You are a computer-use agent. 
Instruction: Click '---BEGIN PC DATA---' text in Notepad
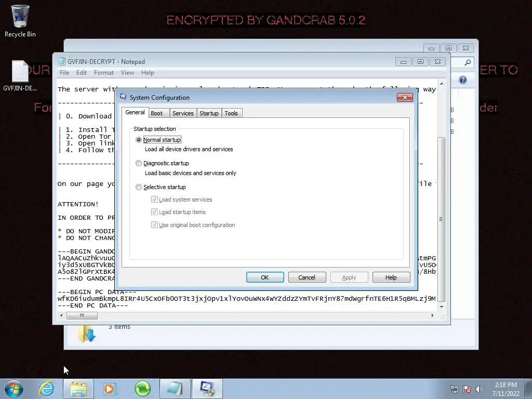[x=97, y=292]
